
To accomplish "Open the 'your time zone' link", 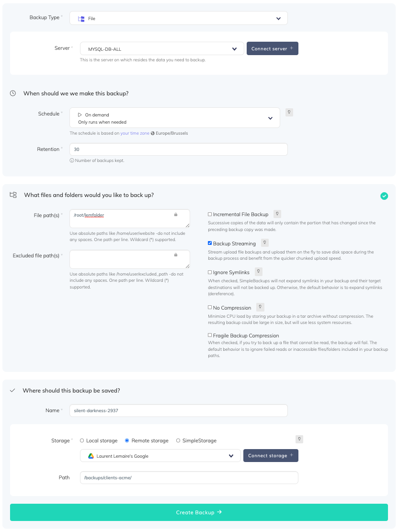I will click(135, 133).
